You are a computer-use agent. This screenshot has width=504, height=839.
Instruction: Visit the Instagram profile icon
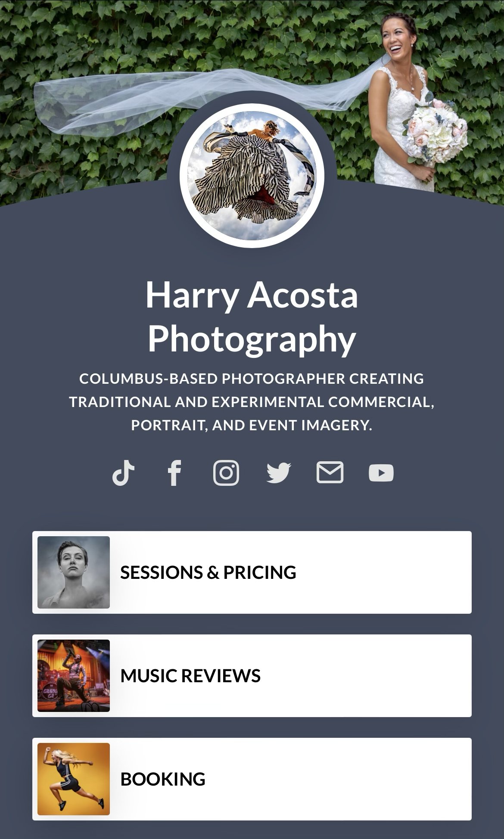(226, 473)
